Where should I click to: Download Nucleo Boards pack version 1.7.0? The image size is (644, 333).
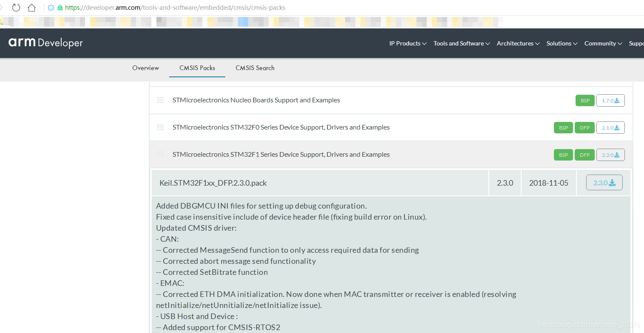click(x=610, y=101)
